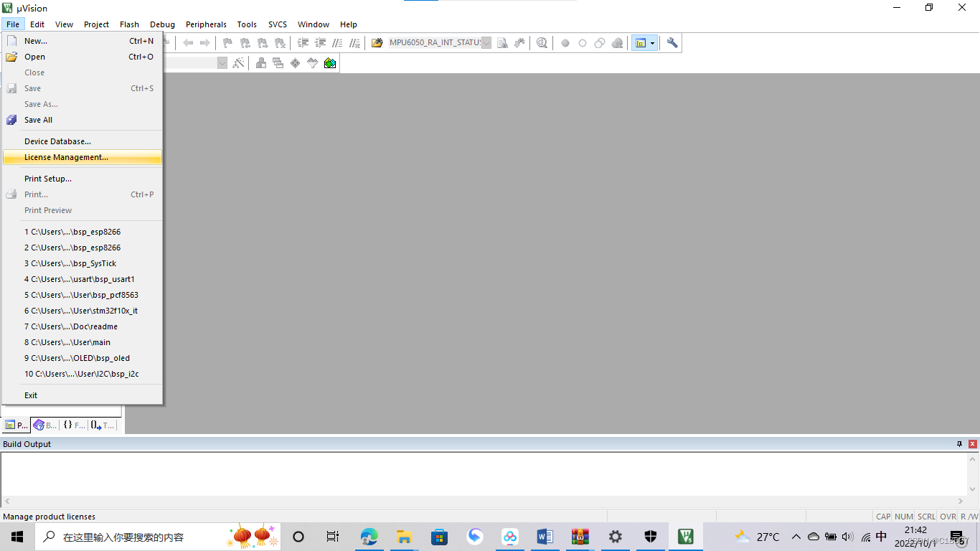Click the Select Software Packs icon
Screen dimensions: 980x551
pos(313,63)
